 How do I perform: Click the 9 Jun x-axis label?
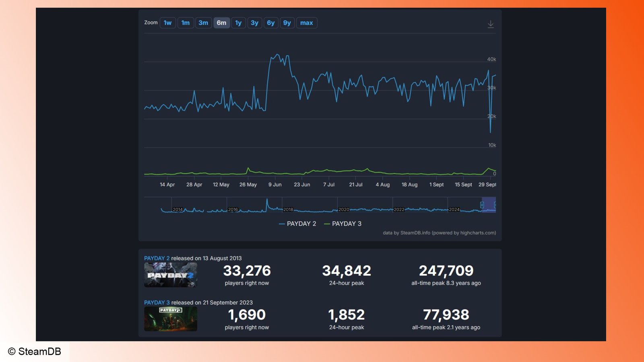click(275, 185)
